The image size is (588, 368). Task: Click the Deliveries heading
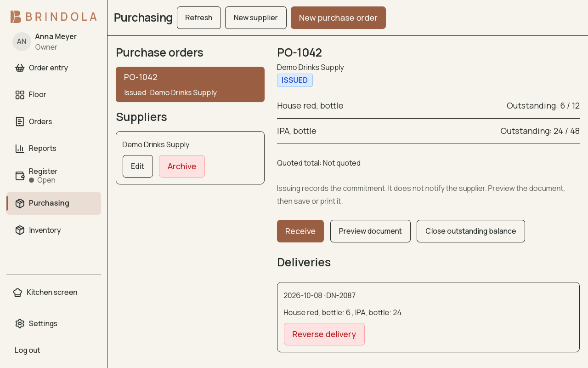coord(304,262)
